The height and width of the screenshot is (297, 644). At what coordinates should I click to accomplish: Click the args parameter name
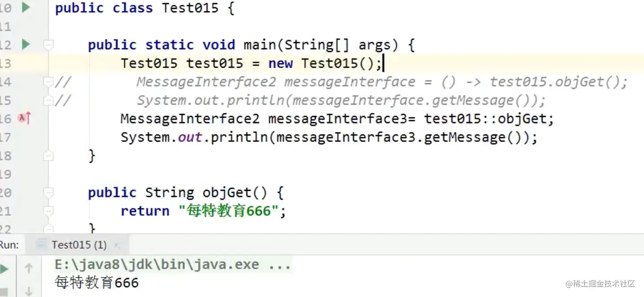(x=375, y=45)
